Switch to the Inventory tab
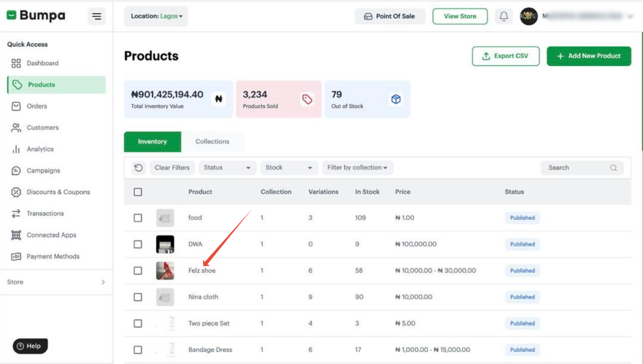This screenshot has height=364, width=643. [152, 142]
